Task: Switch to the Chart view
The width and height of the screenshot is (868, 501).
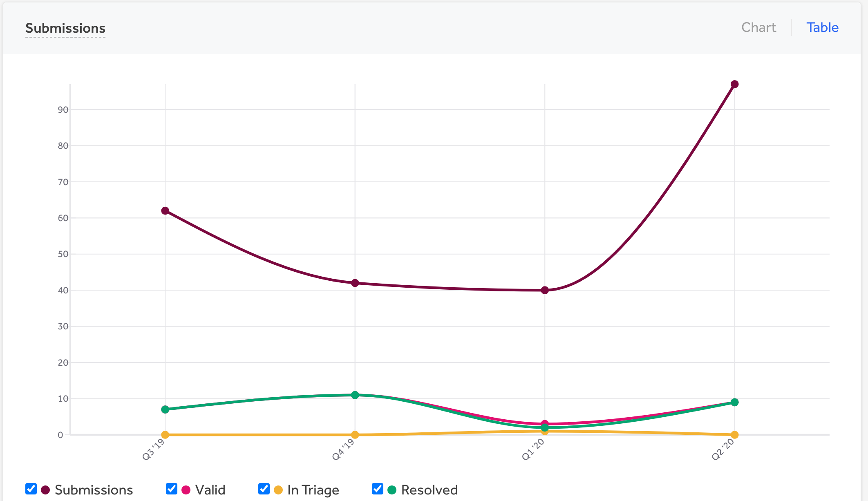Action: (x=758, y=27)
